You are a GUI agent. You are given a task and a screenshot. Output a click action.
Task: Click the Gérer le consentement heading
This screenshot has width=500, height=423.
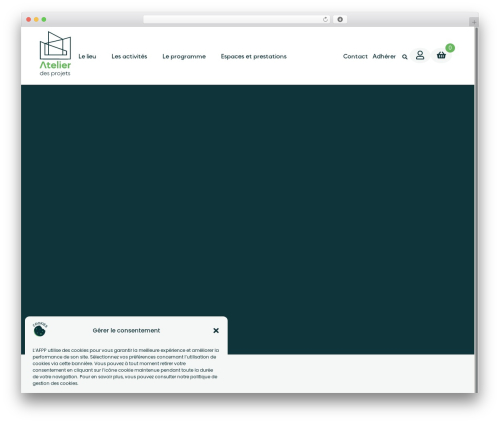point(126,330)
